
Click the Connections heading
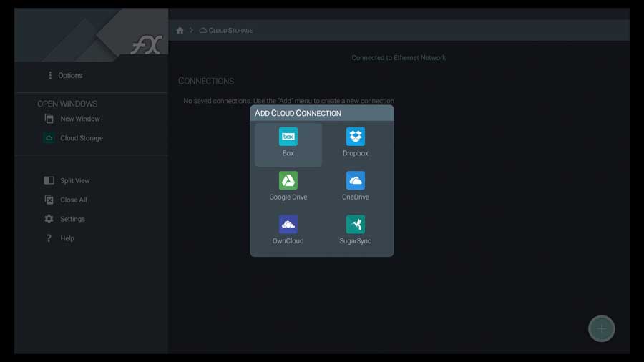206,82
